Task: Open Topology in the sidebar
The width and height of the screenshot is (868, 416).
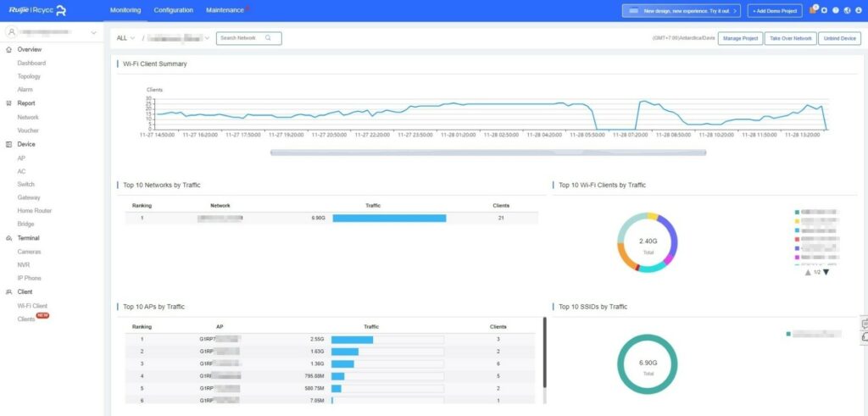Action: [x=29, y=76]
